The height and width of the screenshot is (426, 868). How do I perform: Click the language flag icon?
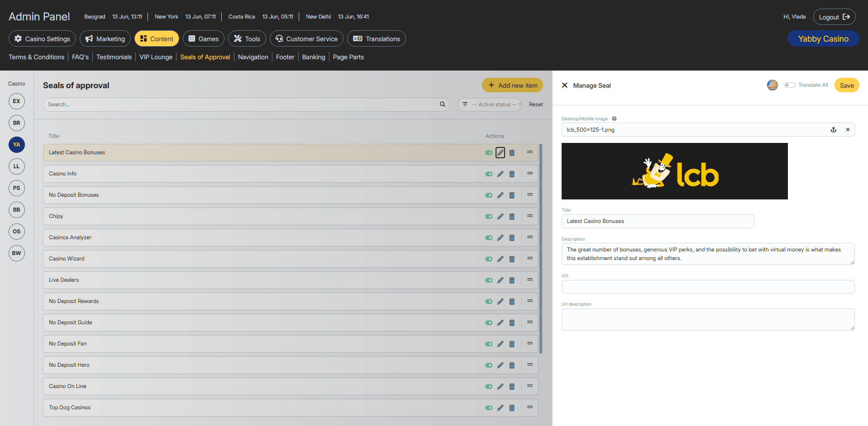coord(773,85)
